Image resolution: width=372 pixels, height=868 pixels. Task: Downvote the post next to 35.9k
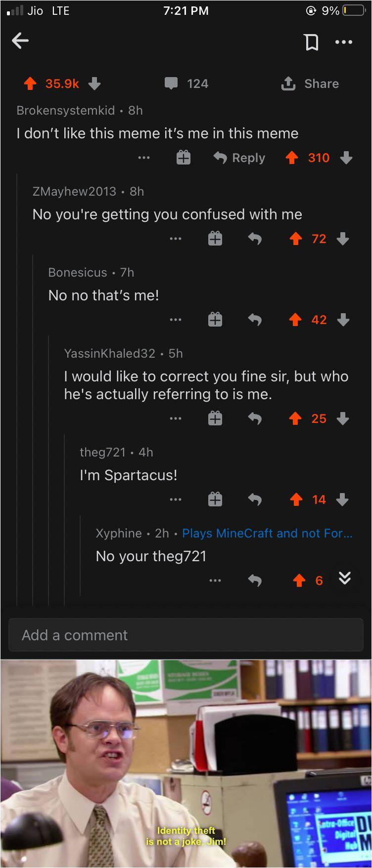coord(94,84)
